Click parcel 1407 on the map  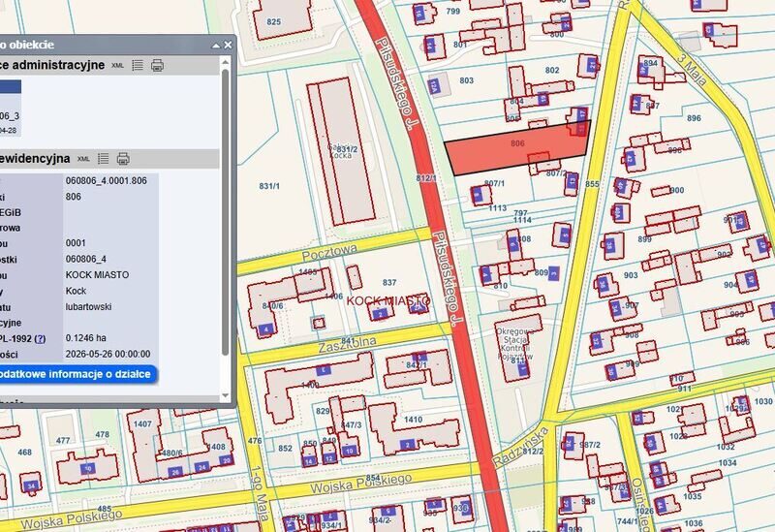[142, 424]
